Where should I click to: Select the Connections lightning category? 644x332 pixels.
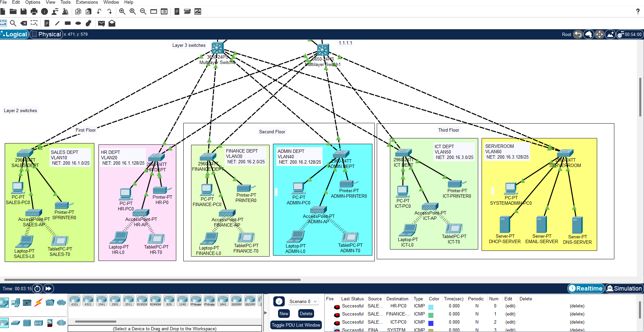[39, 302]
